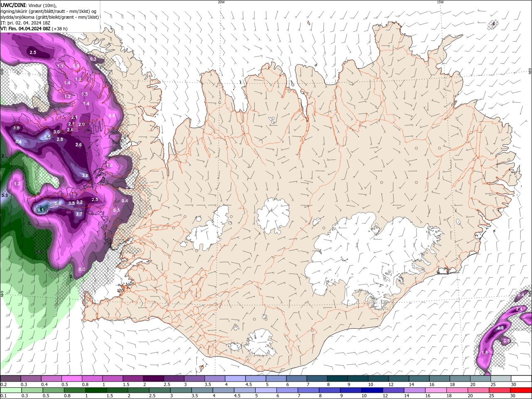Click the 20W longitude label

tap(221, 2)
